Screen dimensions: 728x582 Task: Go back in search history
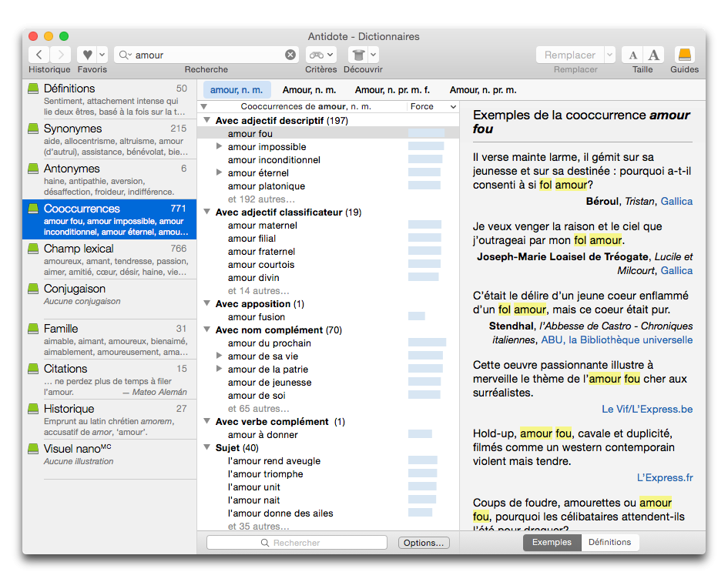(39, 55)
